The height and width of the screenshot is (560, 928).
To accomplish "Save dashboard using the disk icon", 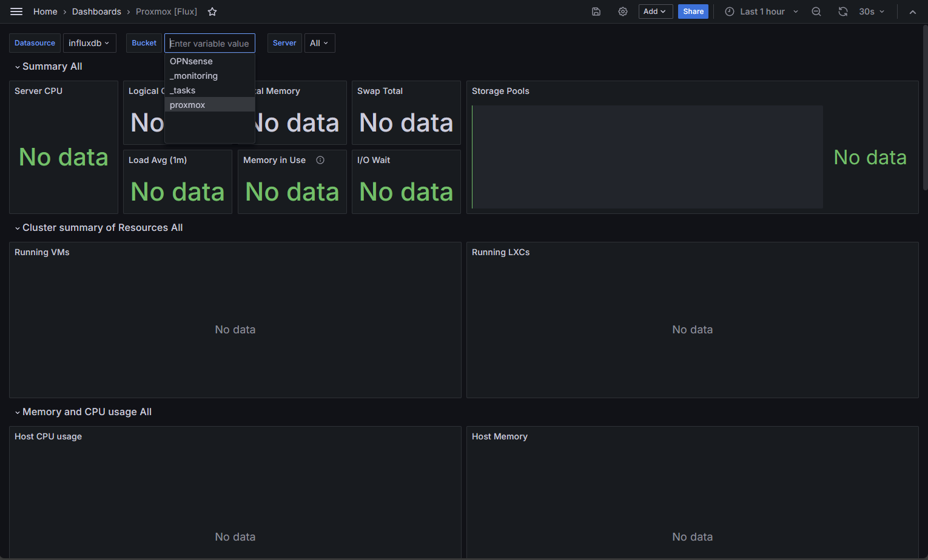I will click(x=596, y=12).
